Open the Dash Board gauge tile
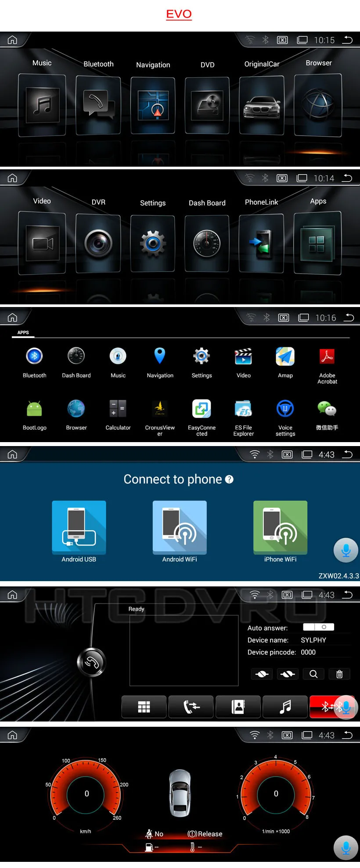The height and width of the screenshot is (868, 360). (207, 244)
